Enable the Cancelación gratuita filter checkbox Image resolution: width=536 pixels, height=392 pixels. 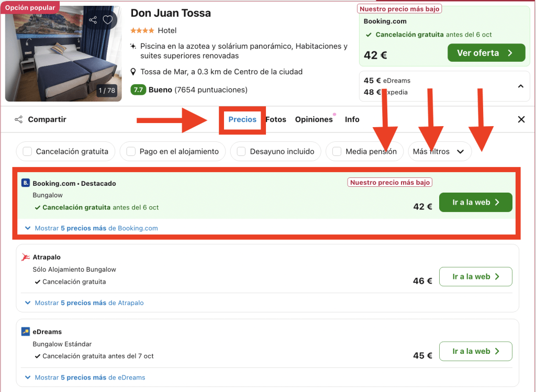[27, 151]
